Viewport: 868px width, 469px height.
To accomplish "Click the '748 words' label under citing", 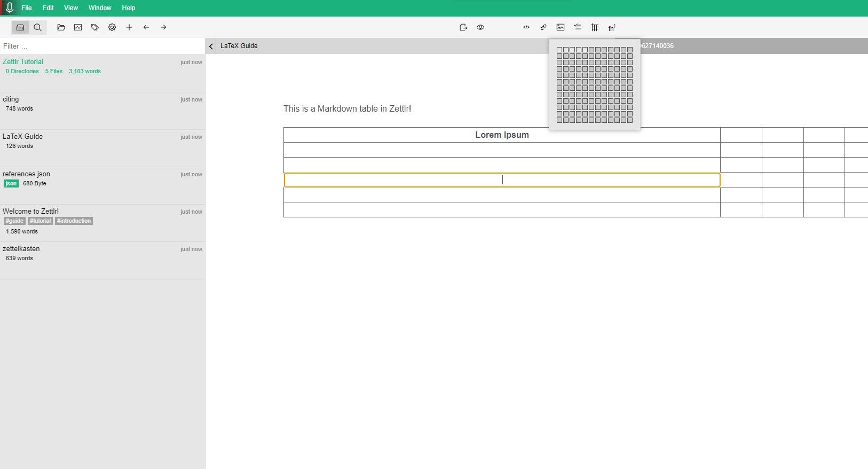I will 19,108.
